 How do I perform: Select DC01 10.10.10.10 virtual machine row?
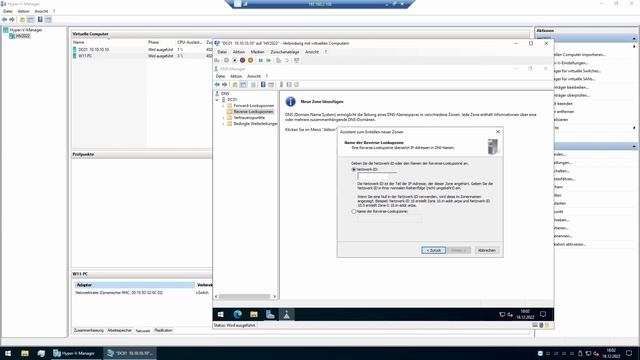tap(142, 49)
